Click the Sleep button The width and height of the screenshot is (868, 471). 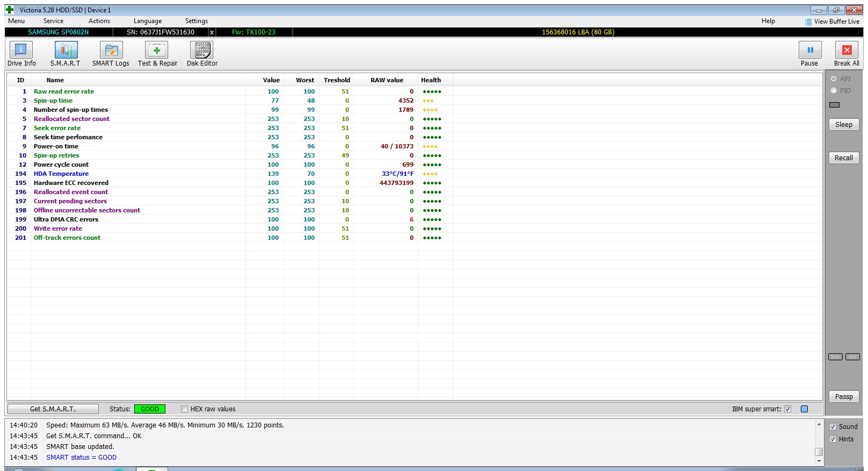tap(843, 125)
